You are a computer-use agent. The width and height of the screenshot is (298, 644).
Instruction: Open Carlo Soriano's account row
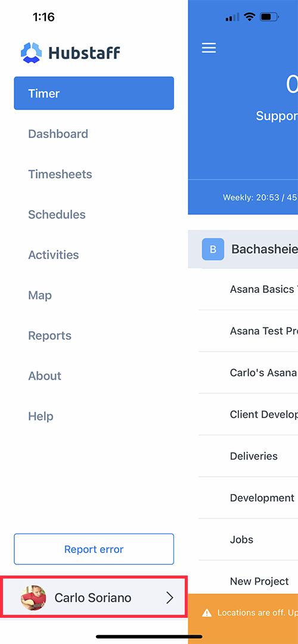coord(94,598)
